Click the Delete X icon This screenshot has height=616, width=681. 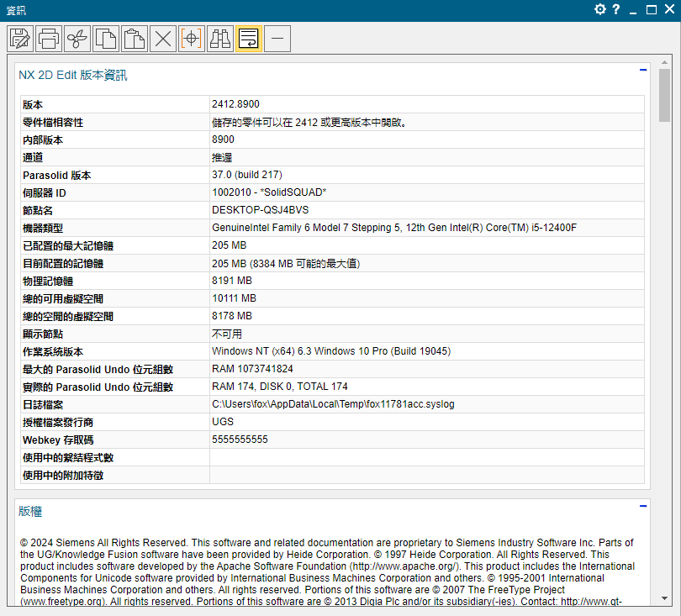[163, 38]
